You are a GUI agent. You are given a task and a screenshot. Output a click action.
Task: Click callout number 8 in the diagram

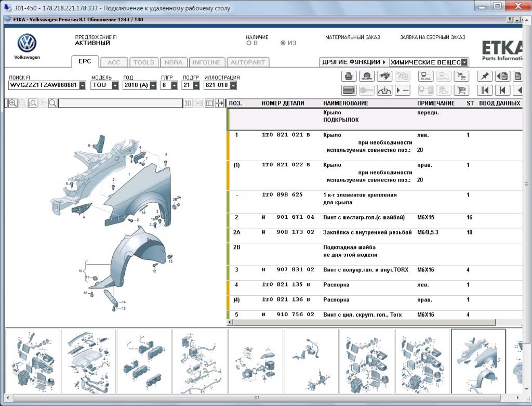(89, 145)
